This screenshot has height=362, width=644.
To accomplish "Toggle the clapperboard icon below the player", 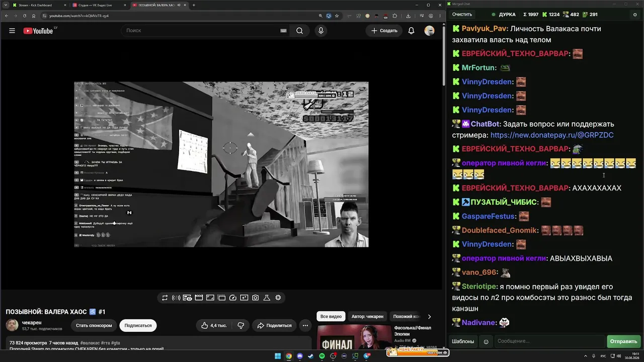I will coord(199,298).
